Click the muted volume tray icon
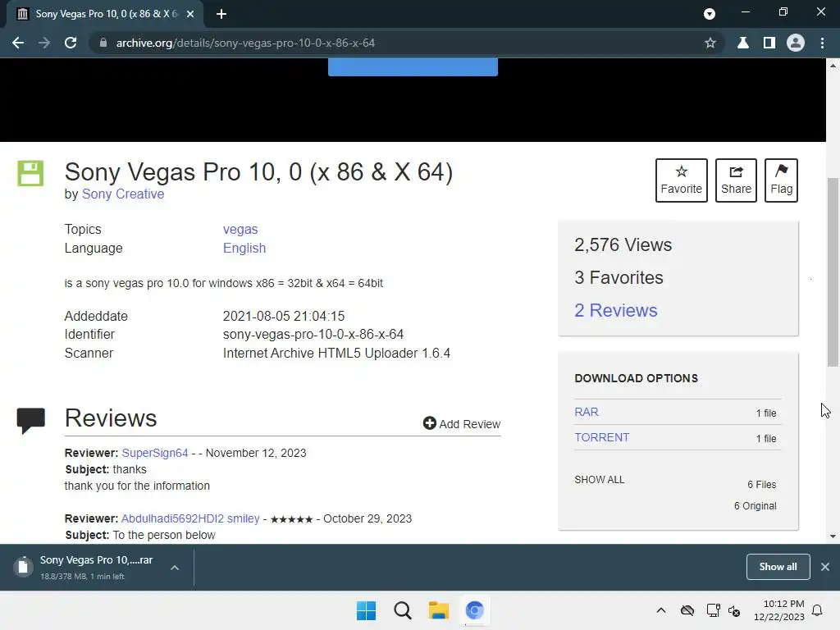Screen dimensions: 840x630 734,610
